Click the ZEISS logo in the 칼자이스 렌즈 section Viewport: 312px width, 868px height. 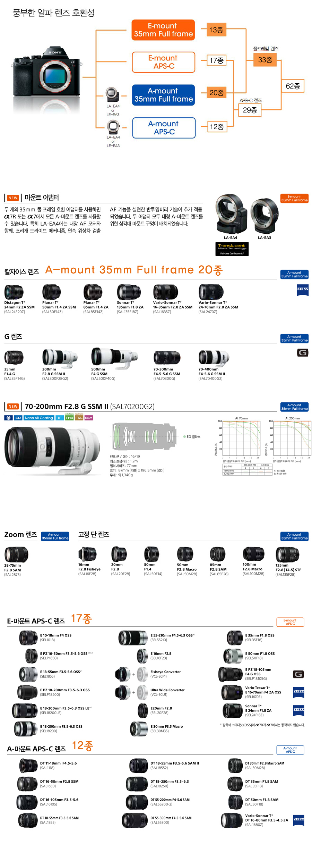click(303, 290)
